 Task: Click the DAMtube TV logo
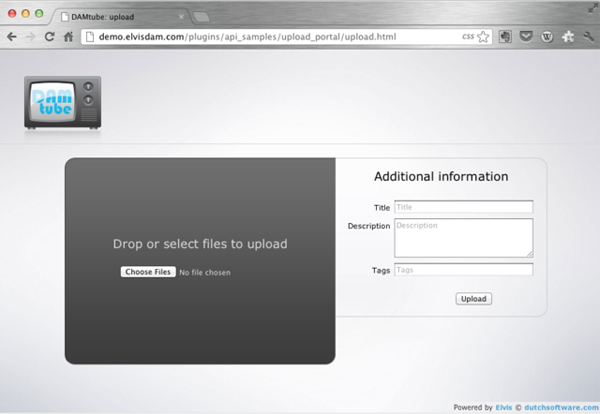[63, 103]
